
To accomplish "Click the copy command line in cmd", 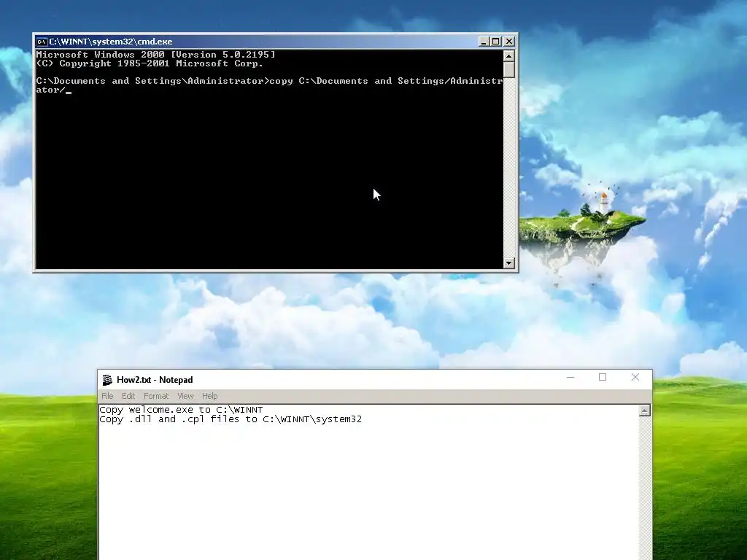I will 269,85.
